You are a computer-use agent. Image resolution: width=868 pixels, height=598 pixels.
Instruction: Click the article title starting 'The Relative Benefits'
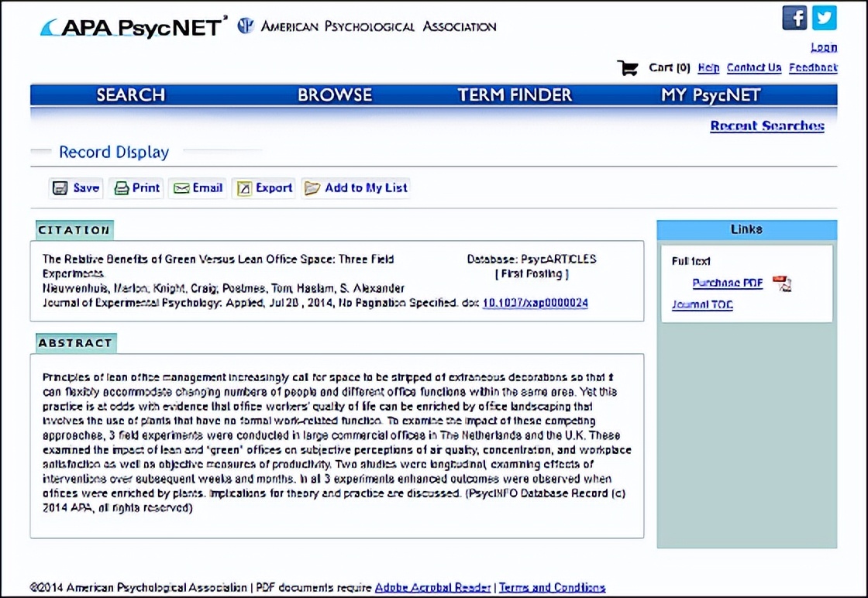coord(218,266)
